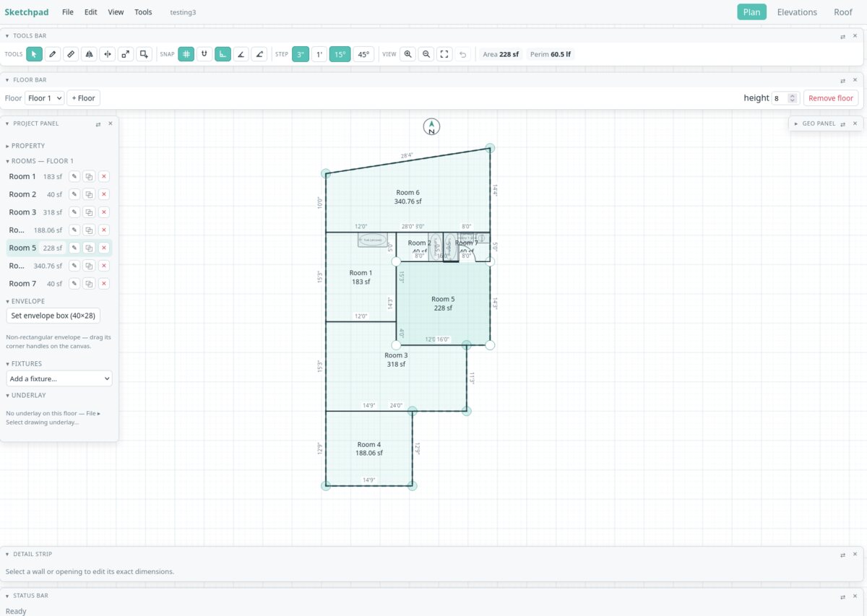Duplicate the 188.06 sf room

pyautogui.click(x=89, y=230)
